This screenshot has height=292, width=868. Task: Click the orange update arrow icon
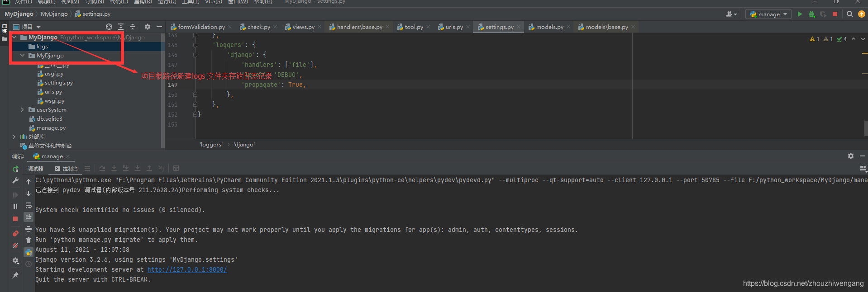(862, 14)
